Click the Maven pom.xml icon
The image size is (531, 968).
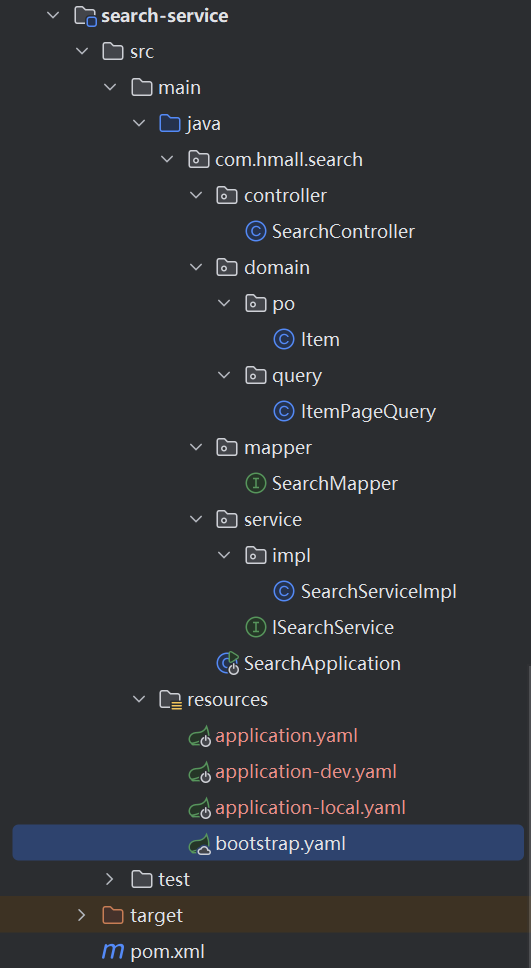113,951
